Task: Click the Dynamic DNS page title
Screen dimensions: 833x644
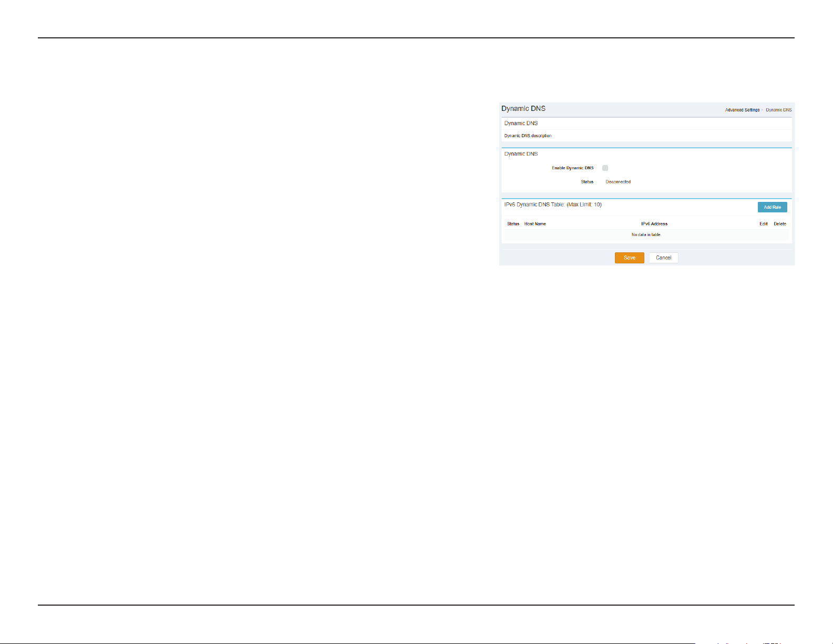Action: 523,108
